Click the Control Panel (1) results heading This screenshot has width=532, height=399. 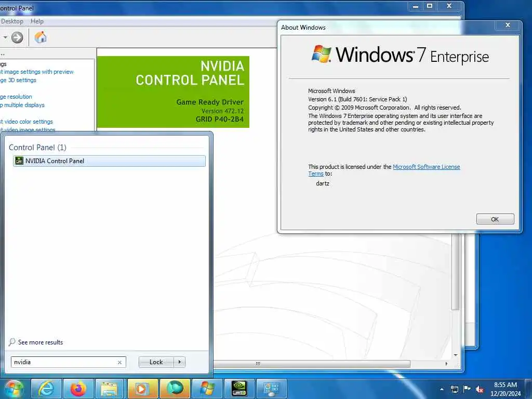pyautogui.click(x=37, y=147)
